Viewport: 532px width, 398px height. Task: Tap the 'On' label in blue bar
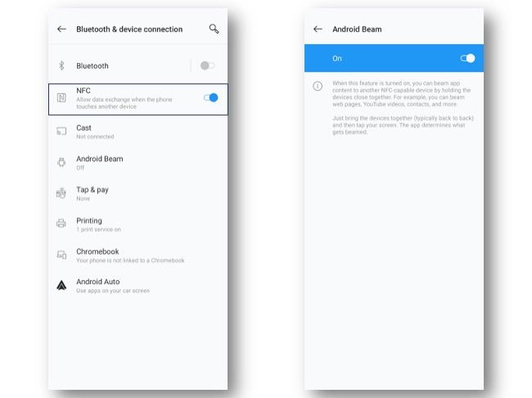click(337, 58)
